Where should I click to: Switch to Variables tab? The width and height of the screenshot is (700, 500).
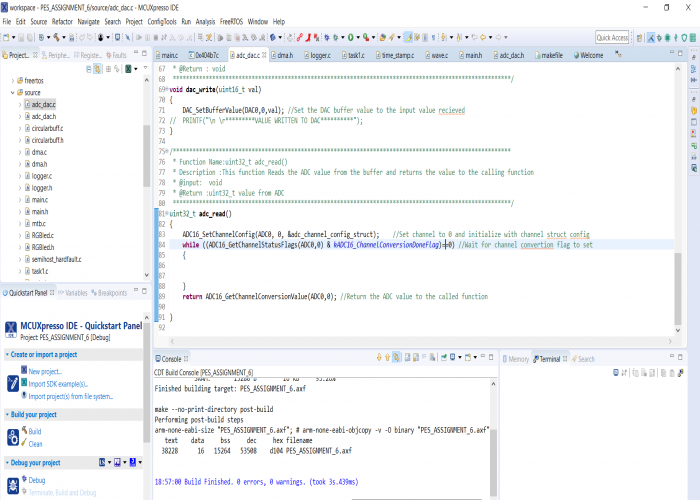pyautogui.click(x=73, y=293)
